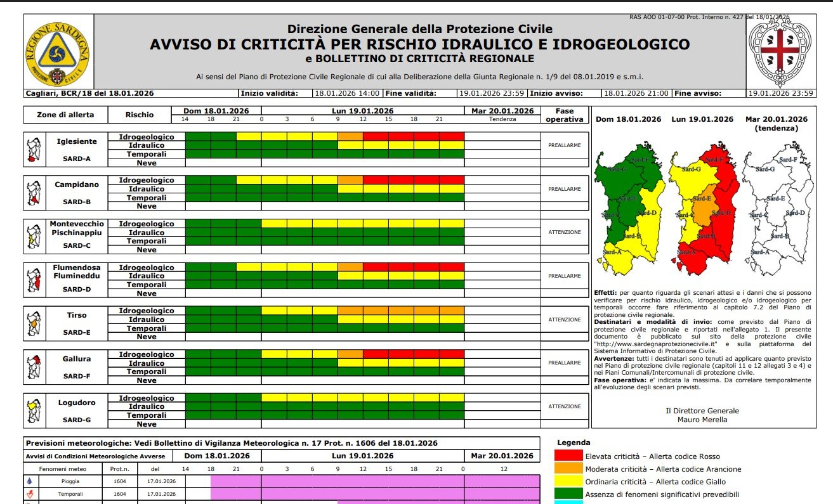Click the subtitle 'e BOLLETTINO DI CRITICITÀ REGIONALE'
This screenshot has width=833, height=504.
tap(419, 59)
